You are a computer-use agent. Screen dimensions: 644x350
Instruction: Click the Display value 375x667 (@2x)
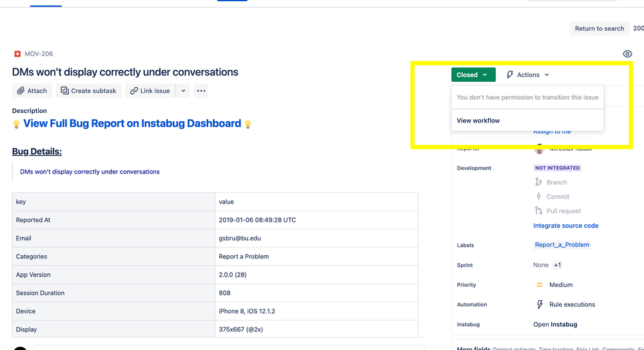pyautogui.click(x=240, y=329)
